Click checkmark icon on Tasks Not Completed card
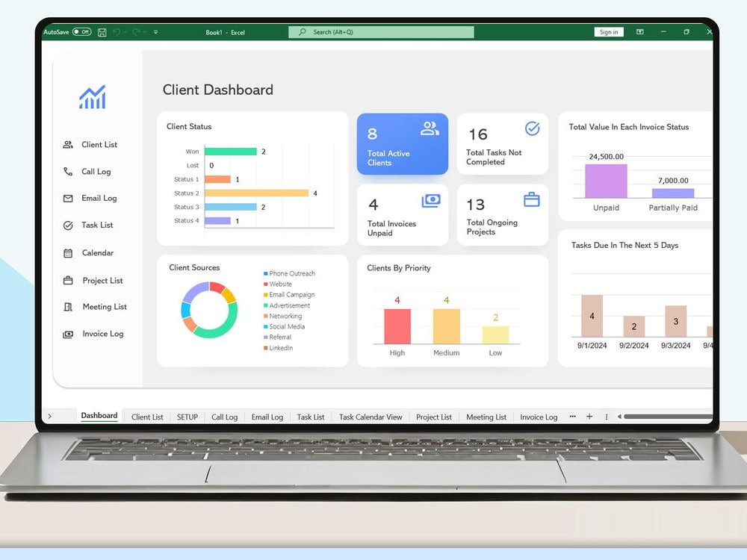 532,128
